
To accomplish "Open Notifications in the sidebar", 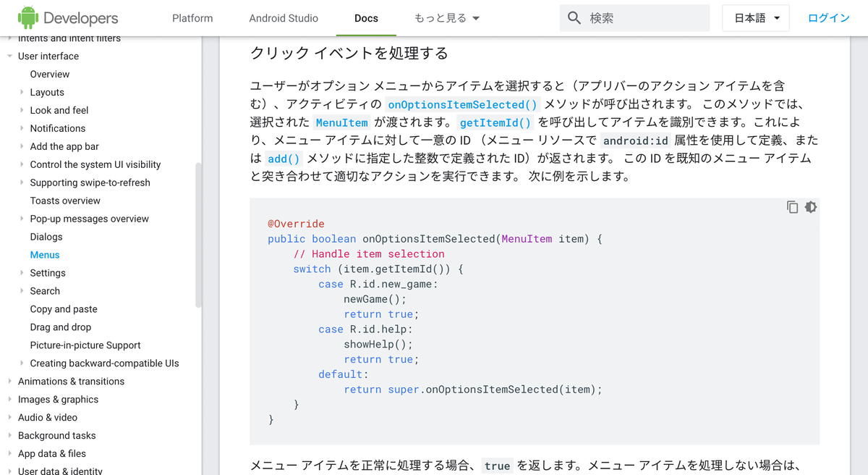I will coord(58,128).
